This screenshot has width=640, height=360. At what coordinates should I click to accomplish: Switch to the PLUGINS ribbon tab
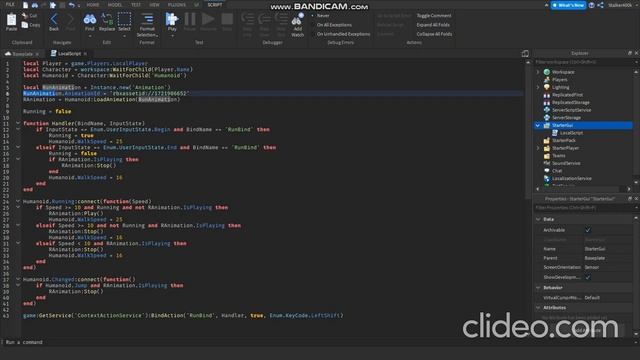(177, 5)
